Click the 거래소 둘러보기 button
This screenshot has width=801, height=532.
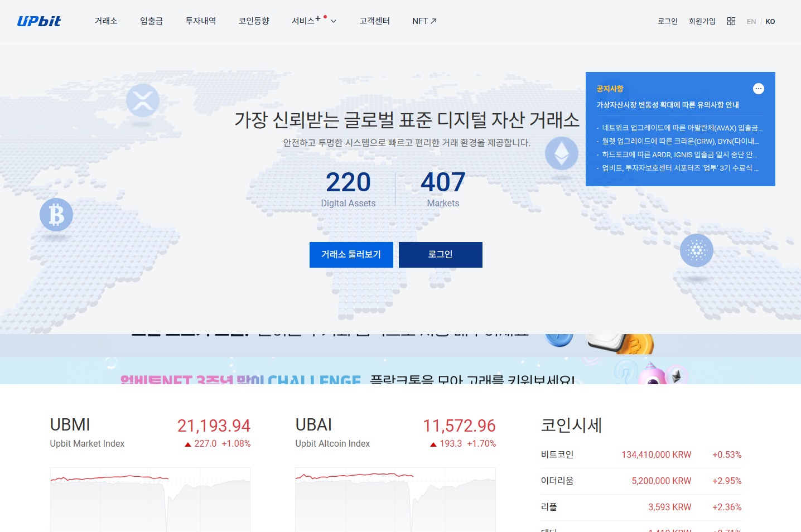tap(351, 254)
